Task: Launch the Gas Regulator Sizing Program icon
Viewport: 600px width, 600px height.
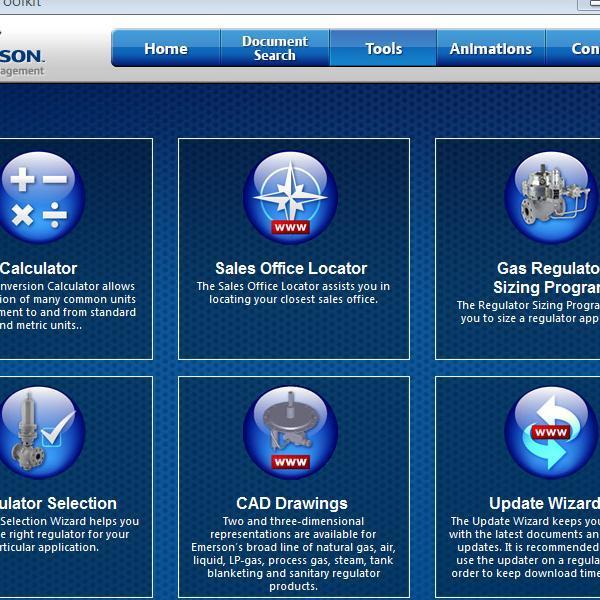Action: pos(552,197)
